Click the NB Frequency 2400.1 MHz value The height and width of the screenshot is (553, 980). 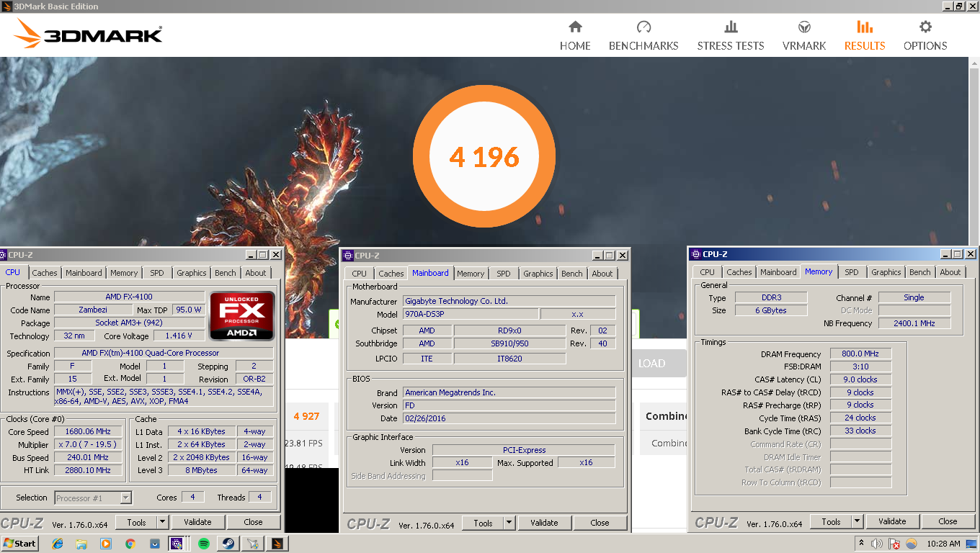914,323
